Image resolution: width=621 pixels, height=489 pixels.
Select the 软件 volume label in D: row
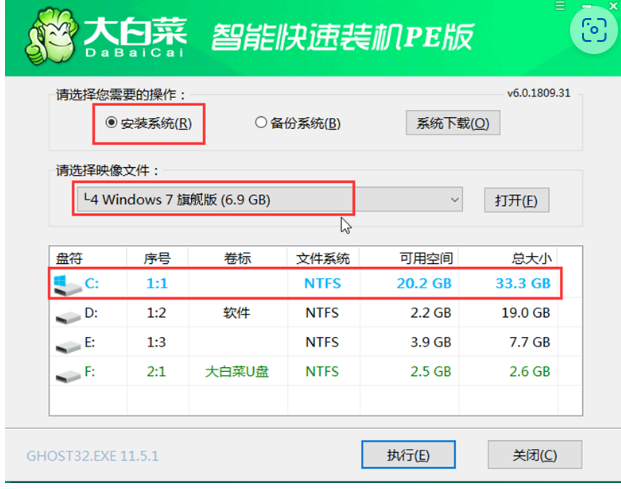coord(236,314)
